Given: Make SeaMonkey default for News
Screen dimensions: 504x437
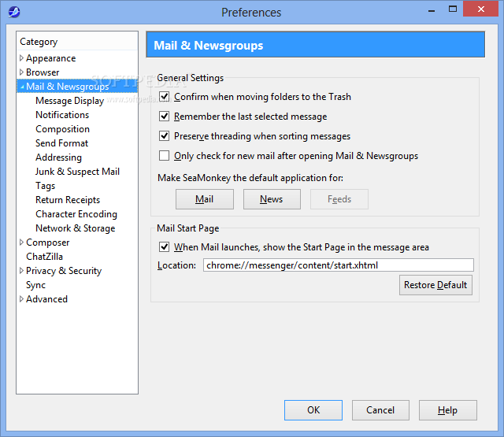Looking at the screenshot, I should 272,199.
